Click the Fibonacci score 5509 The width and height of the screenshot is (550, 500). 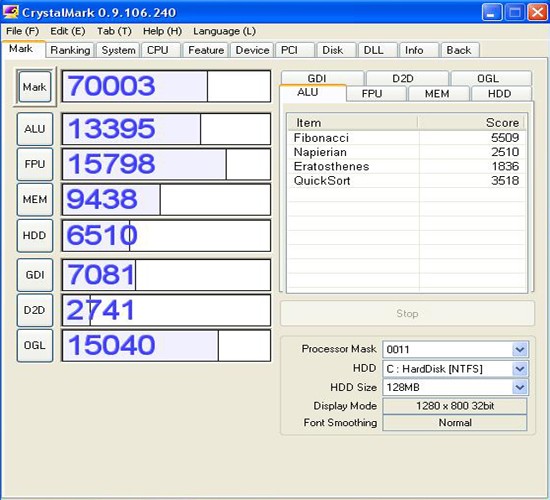point(505,138)
